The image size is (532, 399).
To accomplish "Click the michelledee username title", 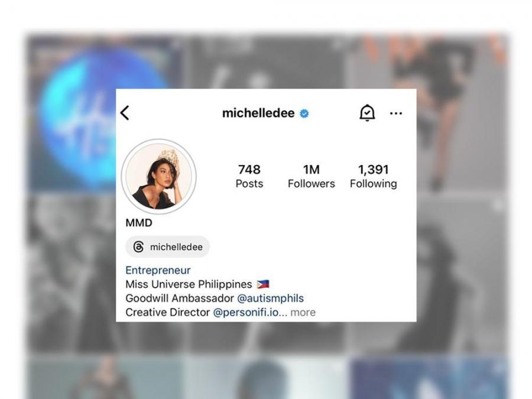I will [x=258, y=113].
